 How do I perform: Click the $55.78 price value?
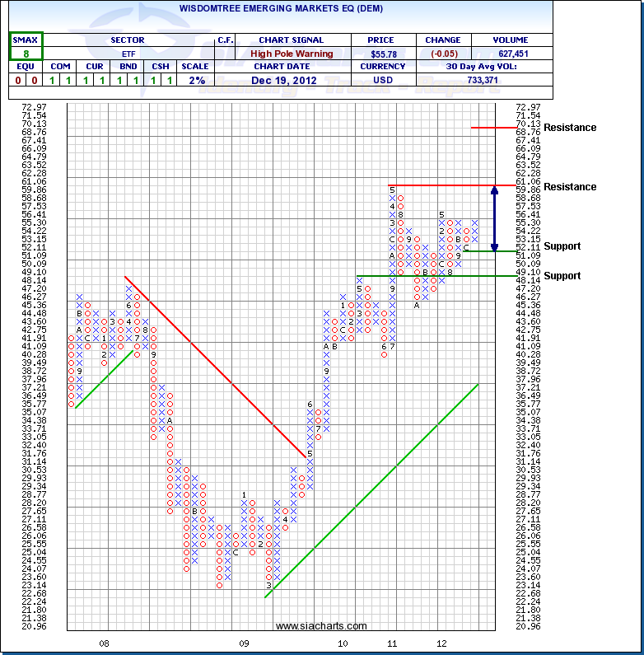[x=380, y=54]
